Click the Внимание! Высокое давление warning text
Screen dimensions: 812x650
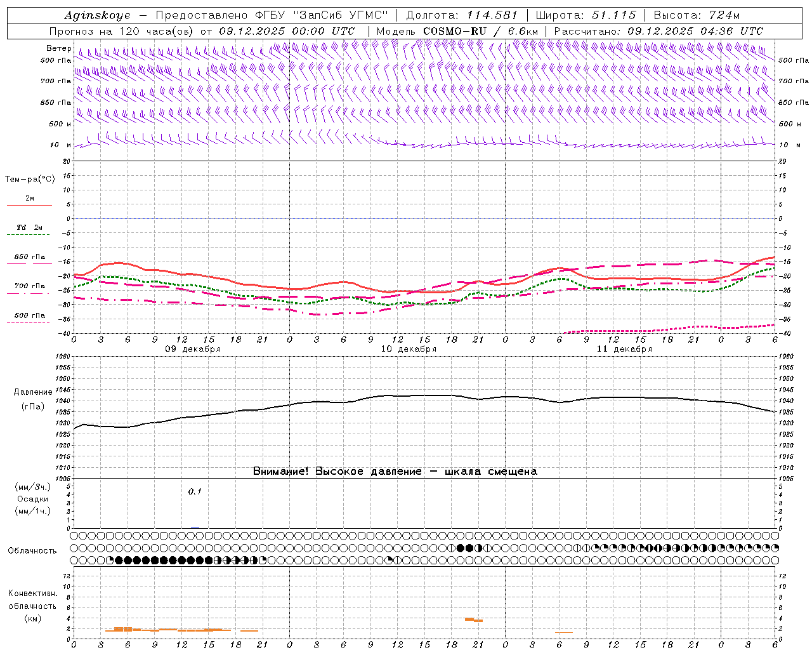(x=395, y=472)
